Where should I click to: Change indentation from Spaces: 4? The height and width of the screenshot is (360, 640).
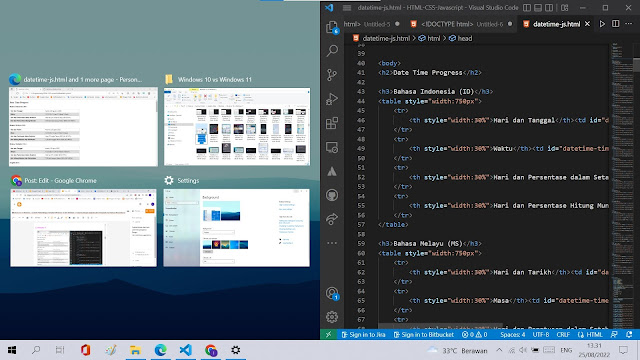[513, 334]
